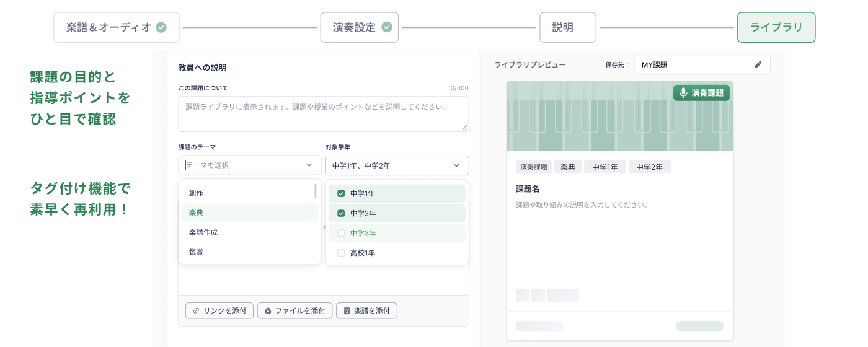Click the 演奏課題 badge on preview card
Screen dimensions: 868x347
(x=701, y=93)
